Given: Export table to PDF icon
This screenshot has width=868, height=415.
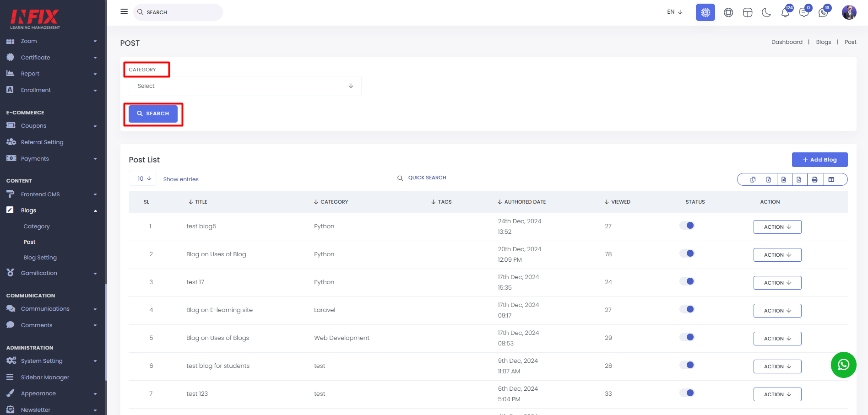Looking at the screenshot, I should (x=799, y=180).
